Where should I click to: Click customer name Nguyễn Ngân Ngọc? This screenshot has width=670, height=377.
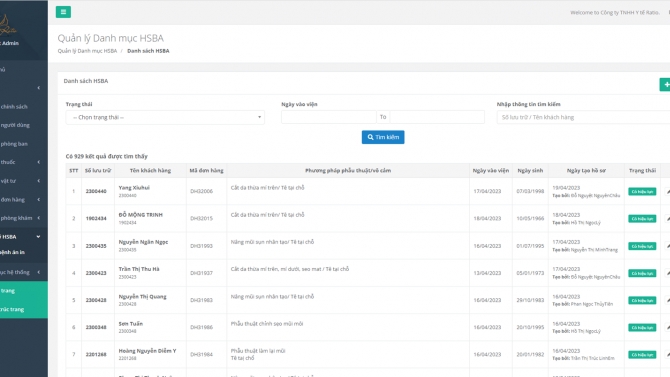tap(143, 242)
